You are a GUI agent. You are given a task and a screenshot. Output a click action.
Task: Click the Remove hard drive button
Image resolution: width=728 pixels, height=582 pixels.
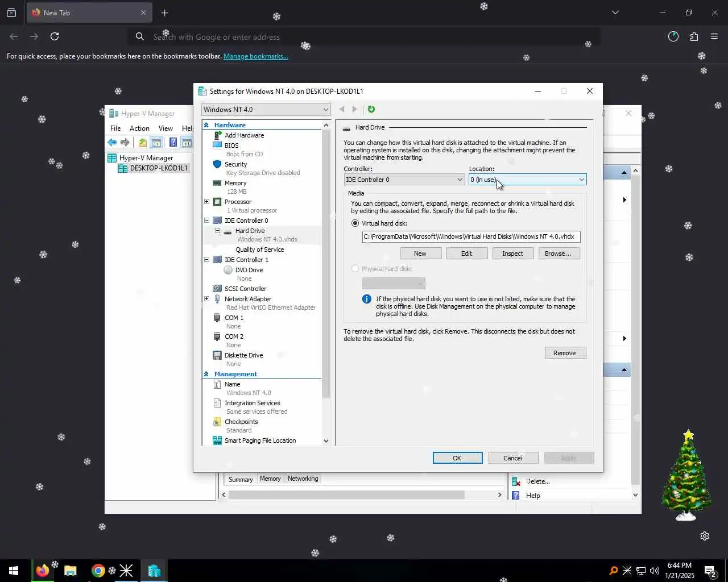tap(565, 353)
